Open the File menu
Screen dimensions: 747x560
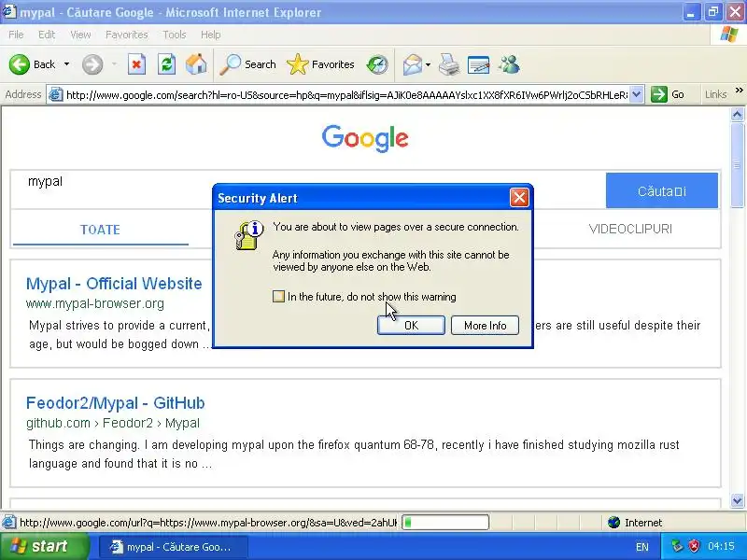(16, 35)
